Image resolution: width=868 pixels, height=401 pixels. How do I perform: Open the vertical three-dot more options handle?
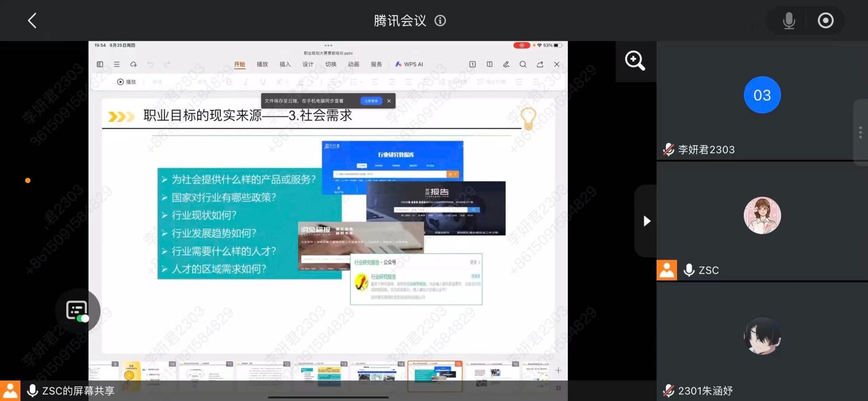point(860,132)
